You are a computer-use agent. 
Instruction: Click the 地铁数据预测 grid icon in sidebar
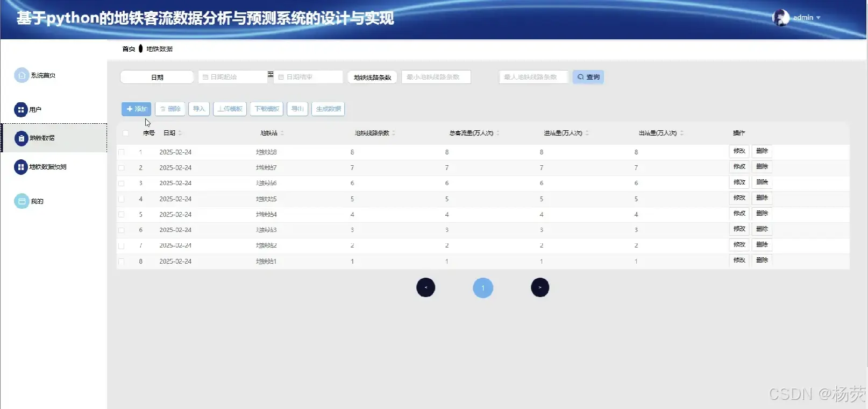pos(20,167)
